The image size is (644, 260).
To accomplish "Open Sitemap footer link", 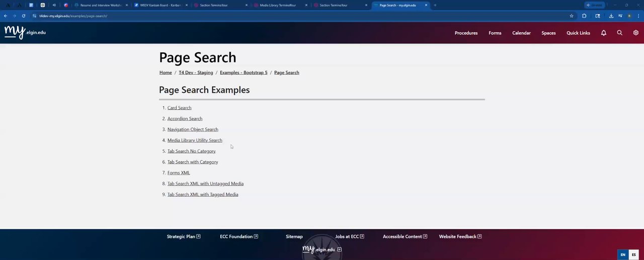I will click(294, 236).
